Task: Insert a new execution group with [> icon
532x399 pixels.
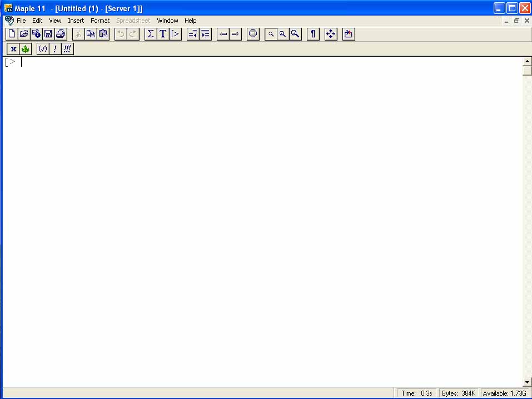Action: [x=176, y=34]
